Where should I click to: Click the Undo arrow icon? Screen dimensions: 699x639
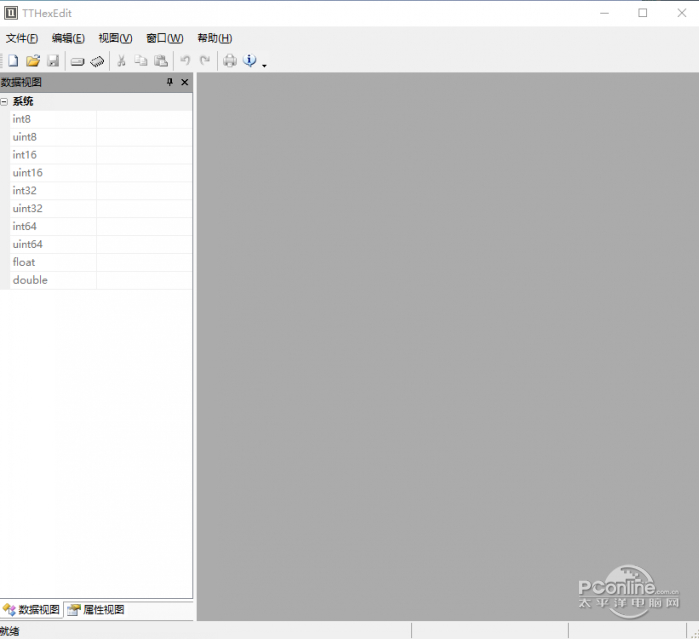click(x=185, y=60)
